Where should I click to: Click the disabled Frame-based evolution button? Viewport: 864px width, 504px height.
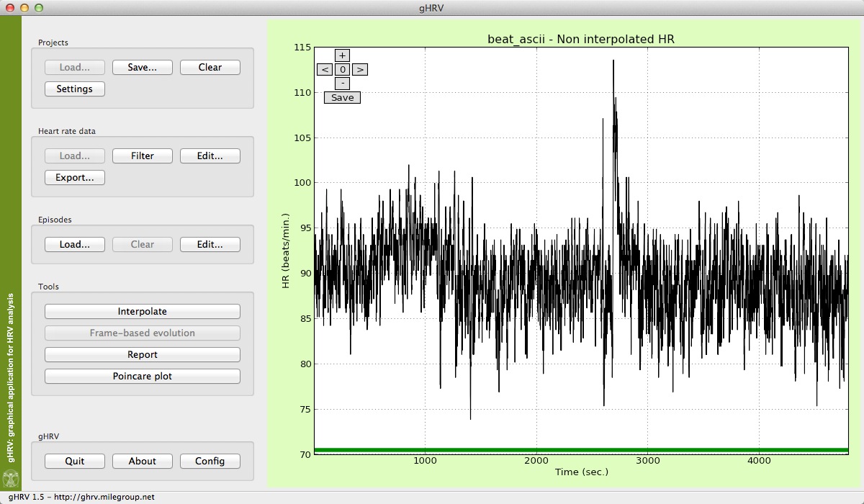click(143, 333)
